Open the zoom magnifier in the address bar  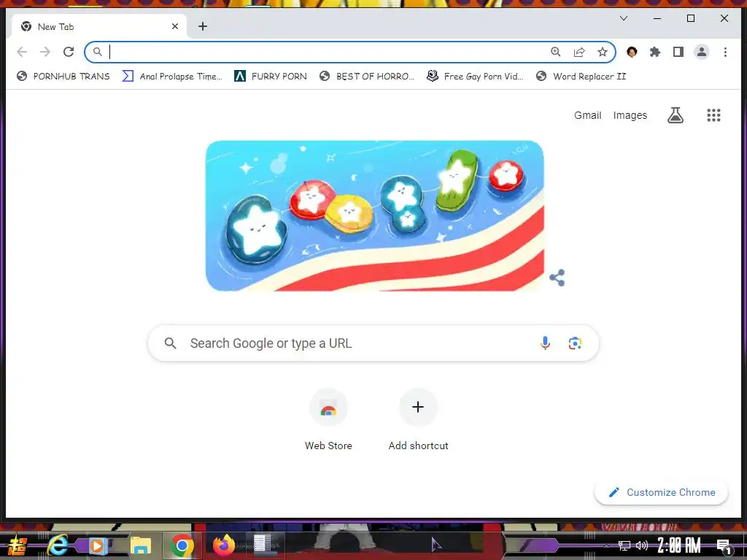click(556, 52)
